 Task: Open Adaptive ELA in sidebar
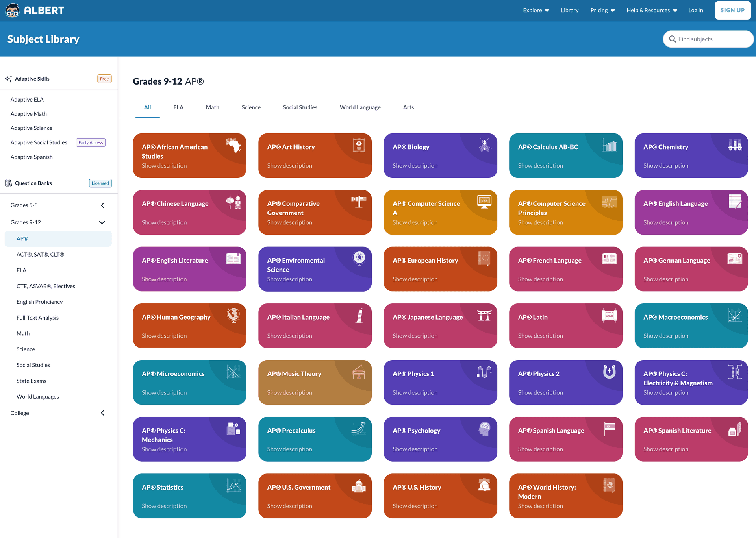[x=27, y=100]
